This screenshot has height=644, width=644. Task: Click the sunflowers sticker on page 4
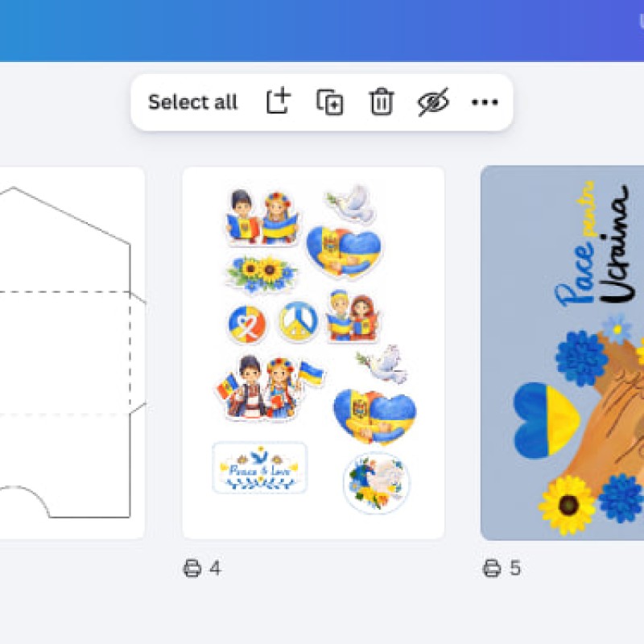(x=261, y=273)
